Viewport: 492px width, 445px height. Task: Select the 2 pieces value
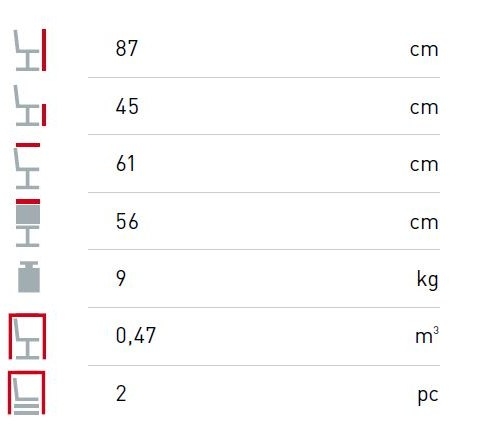121,393
